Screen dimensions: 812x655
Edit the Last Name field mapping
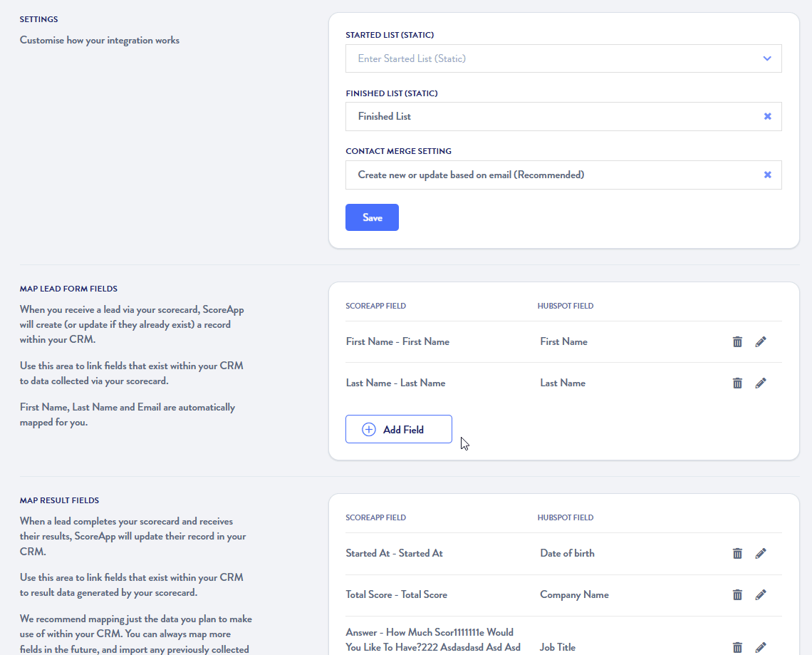pyautogui.click(x=761, y=383)
